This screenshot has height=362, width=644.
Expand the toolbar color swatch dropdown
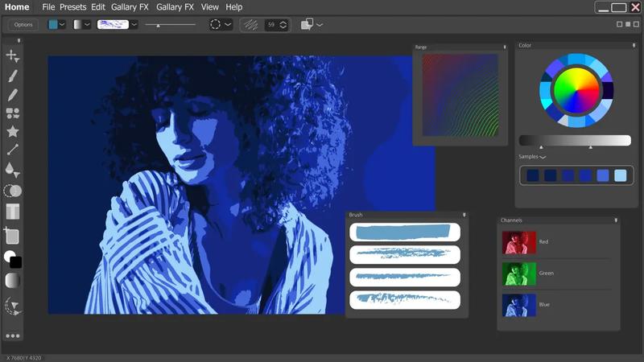(62, 25)
